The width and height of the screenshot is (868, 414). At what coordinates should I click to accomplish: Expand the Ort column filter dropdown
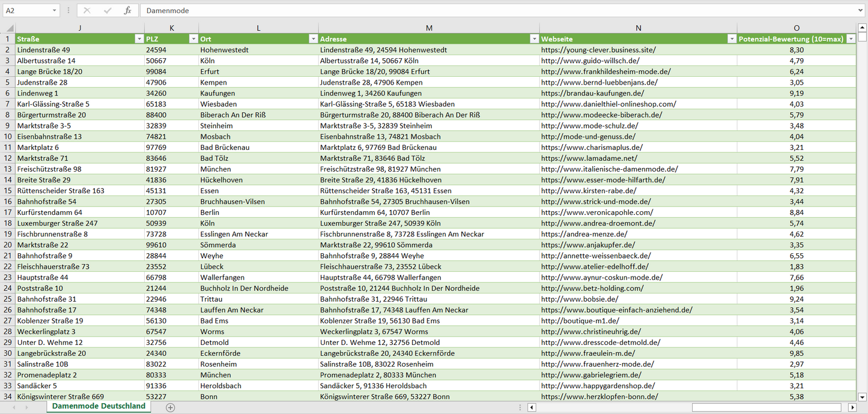tap(313, 39)
